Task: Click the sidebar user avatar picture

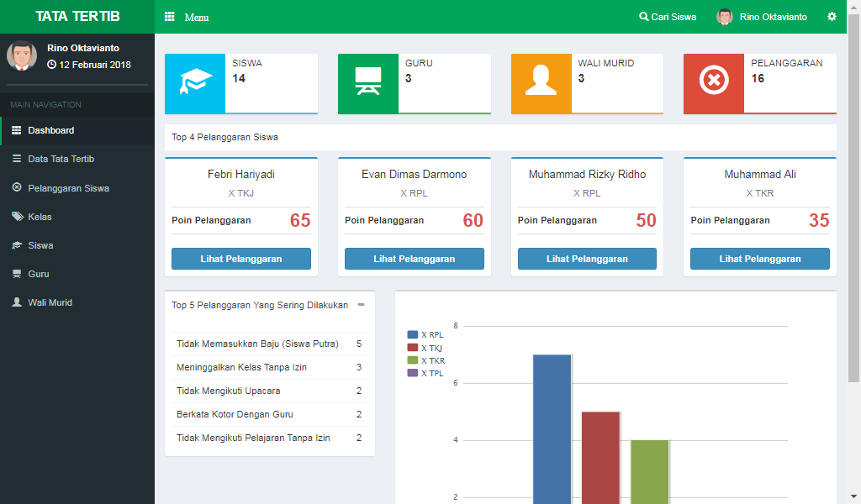Action: click(22, 55)
